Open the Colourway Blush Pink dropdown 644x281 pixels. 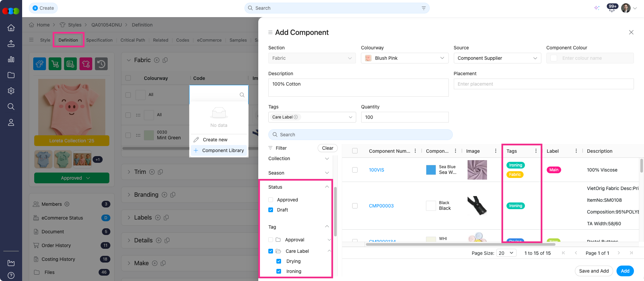point(405,58)
